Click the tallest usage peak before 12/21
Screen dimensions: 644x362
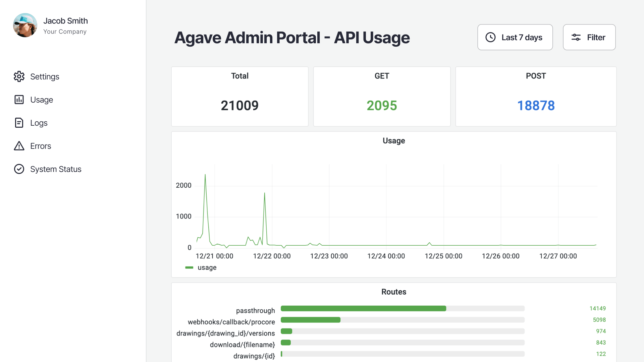205,175
